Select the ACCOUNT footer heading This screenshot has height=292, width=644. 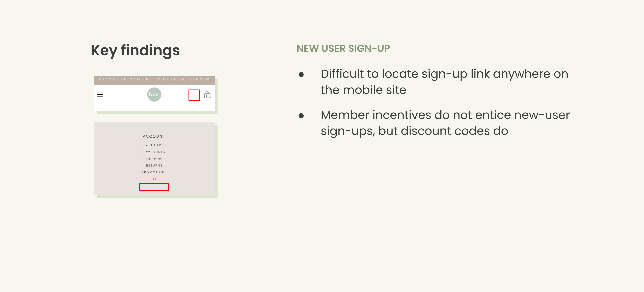tap(154, 136)
